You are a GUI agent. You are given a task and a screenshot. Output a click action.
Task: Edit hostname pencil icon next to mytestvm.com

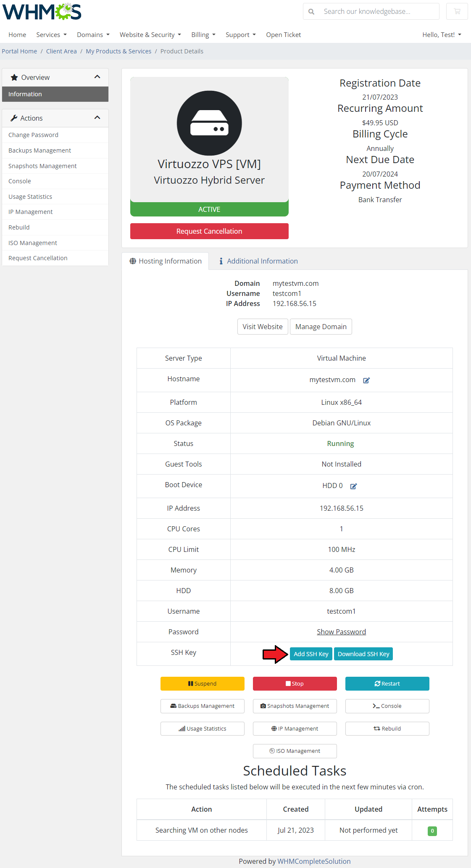(x=366, y=380)
